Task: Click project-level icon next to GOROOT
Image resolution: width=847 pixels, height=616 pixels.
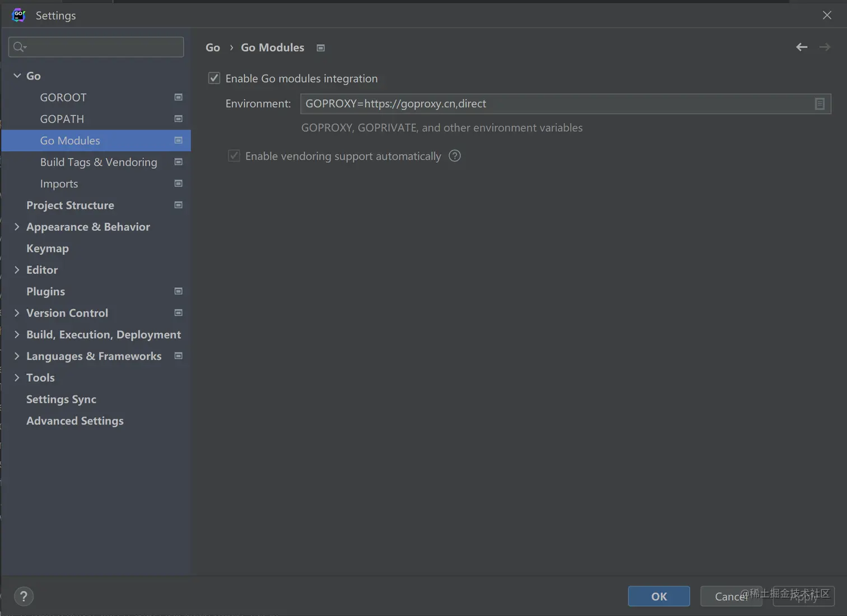Action: (x=178, y=97)
